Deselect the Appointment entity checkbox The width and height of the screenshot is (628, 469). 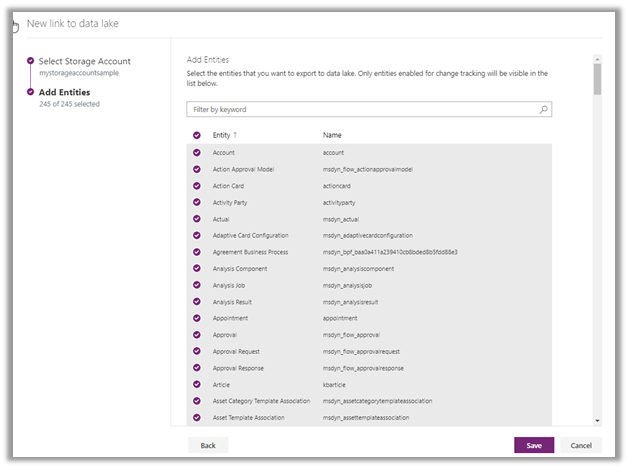[197, 318]
